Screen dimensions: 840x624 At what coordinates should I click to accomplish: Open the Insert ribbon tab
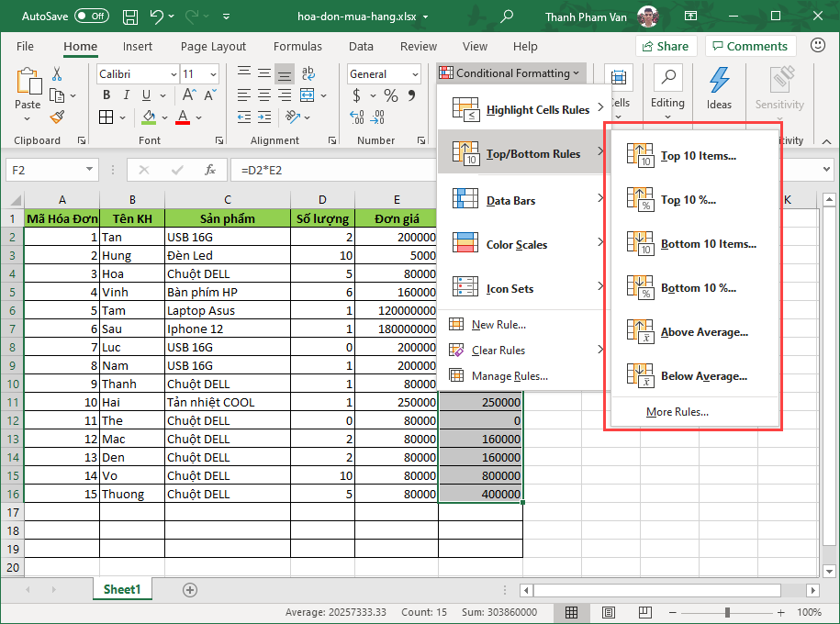click(137, 47)
